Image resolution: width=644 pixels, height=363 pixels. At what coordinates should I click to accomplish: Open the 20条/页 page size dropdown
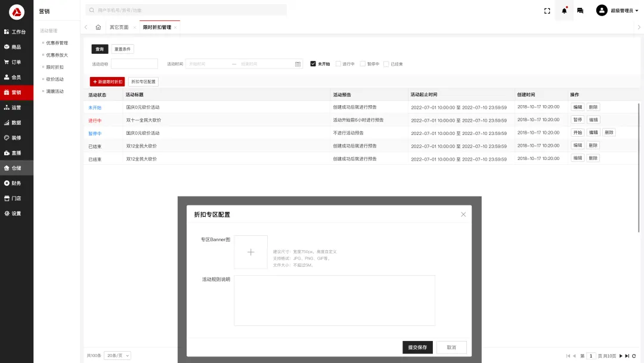117,356
